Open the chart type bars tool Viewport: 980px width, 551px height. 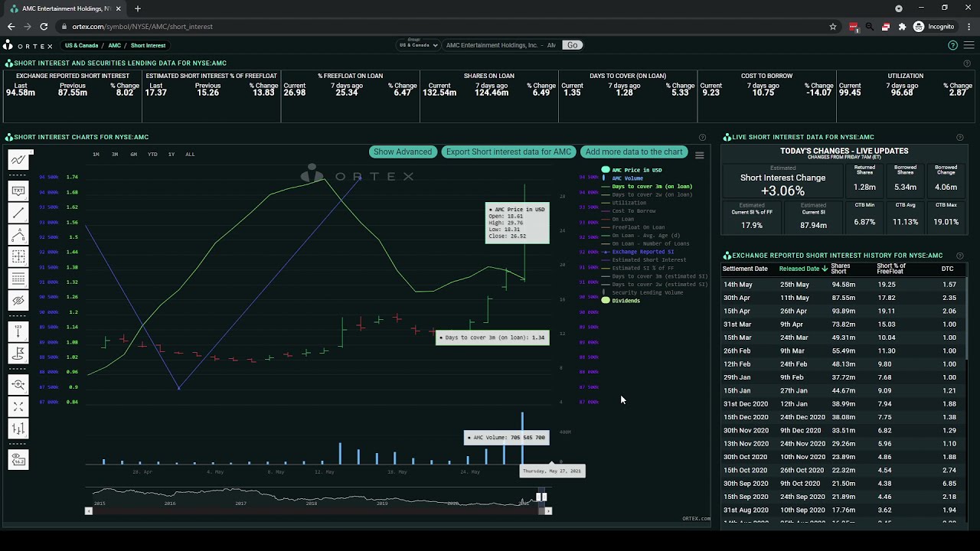pos(18,429)
